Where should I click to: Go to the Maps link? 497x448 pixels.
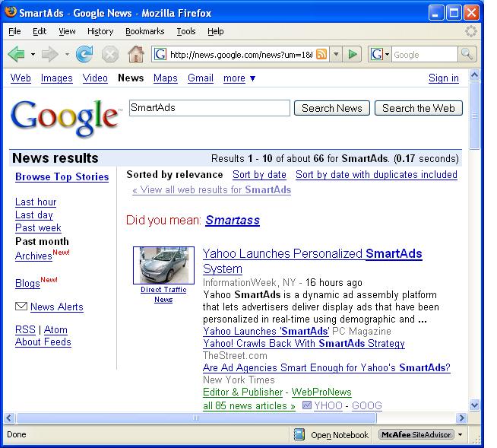[166, 78]
